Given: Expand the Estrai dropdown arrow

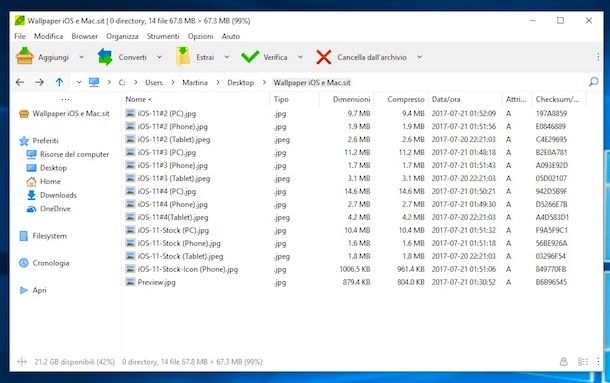Looking at the screenshot, I should [227, 57].
